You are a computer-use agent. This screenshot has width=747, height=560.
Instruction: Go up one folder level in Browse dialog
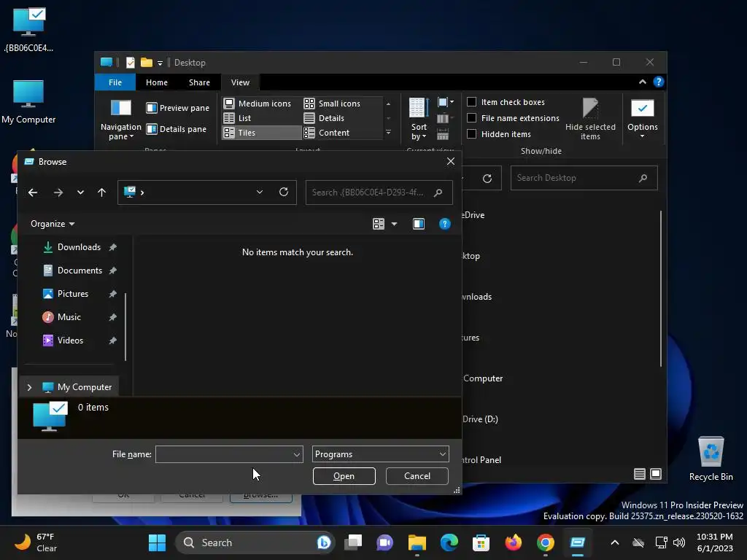[x=101, y=192]
